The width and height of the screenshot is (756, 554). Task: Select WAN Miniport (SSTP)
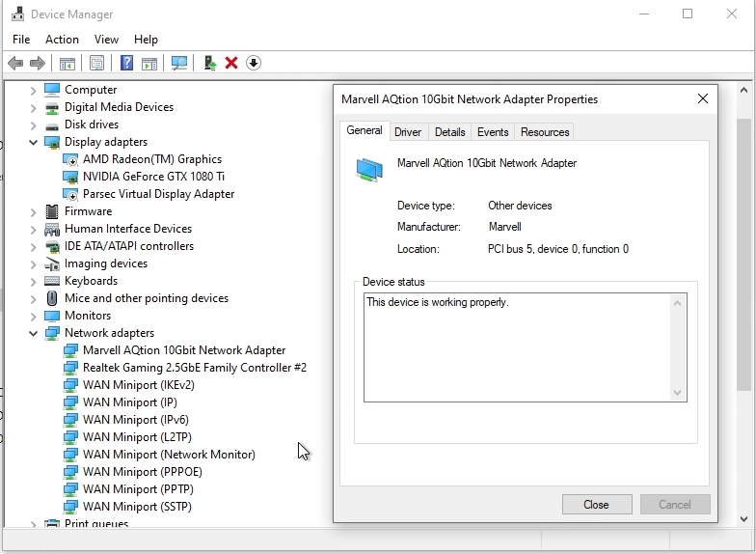(137, 507)
